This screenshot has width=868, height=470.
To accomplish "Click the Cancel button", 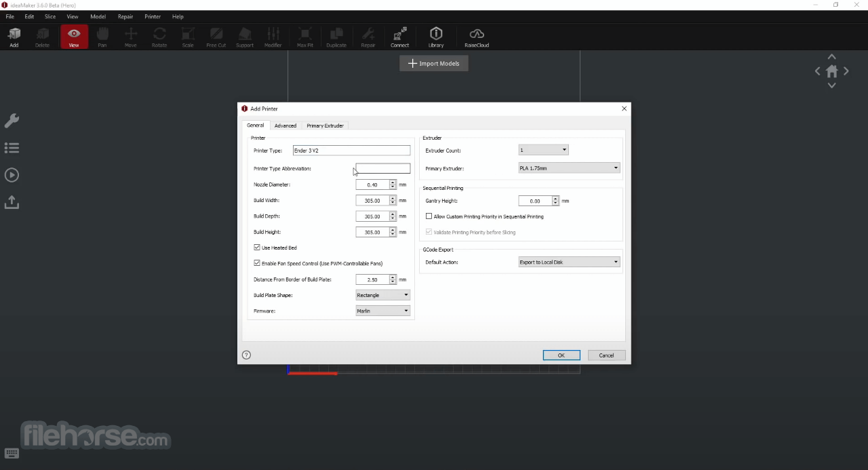I will [606, 355].
